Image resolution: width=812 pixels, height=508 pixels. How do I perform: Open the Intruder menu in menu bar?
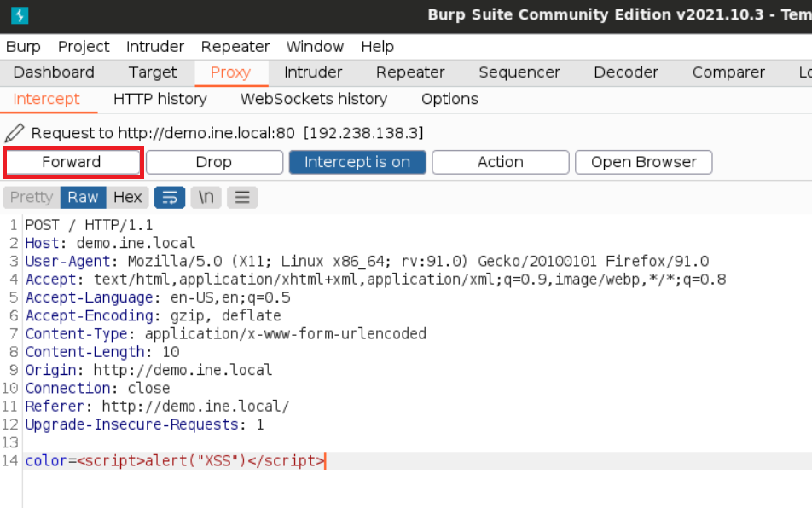coord(155,47)
